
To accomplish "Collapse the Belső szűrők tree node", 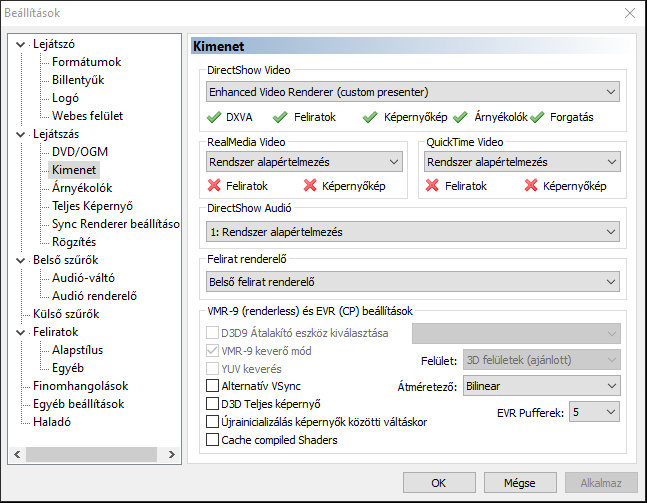I will [20, 260].
